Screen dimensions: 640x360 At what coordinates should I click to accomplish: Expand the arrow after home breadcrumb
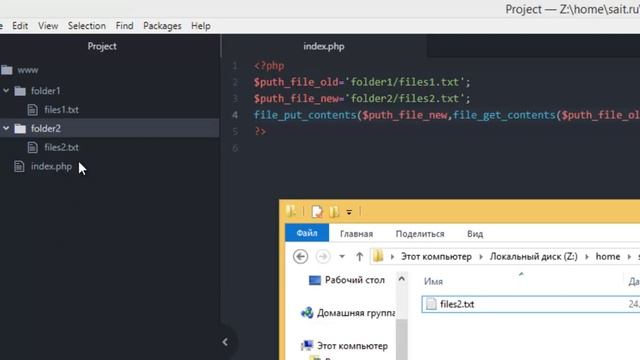(629, 257)
